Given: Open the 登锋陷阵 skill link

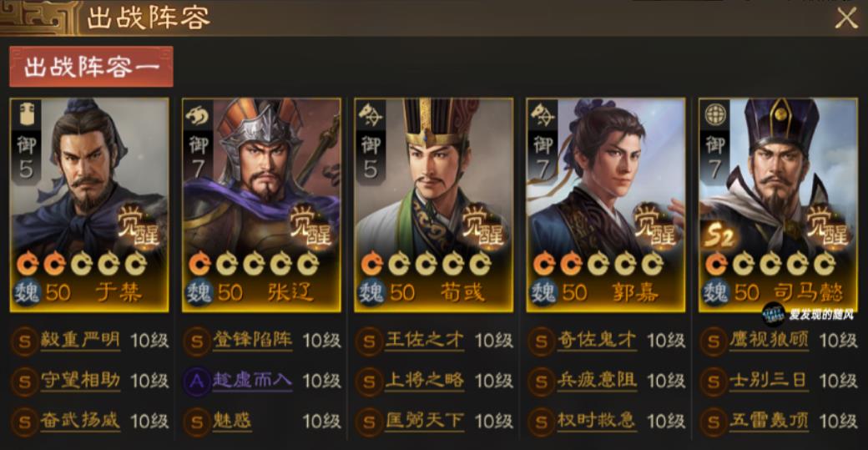Looking at the screenshot, I should (x=252, y=340).
